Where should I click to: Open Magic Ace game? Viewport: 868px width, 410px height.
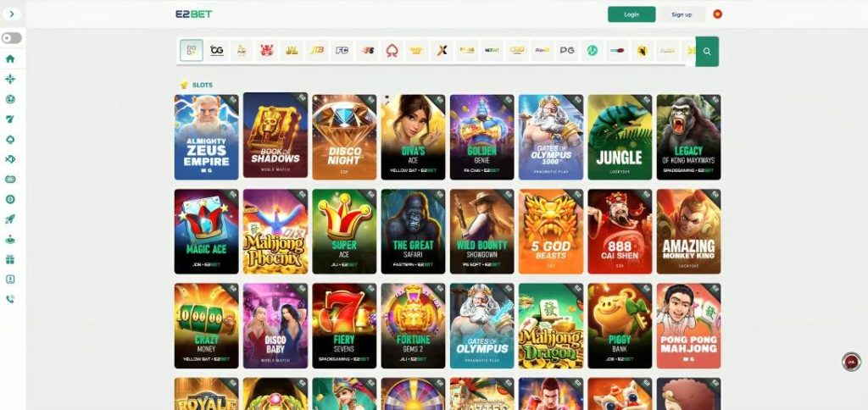coord(207,231)
